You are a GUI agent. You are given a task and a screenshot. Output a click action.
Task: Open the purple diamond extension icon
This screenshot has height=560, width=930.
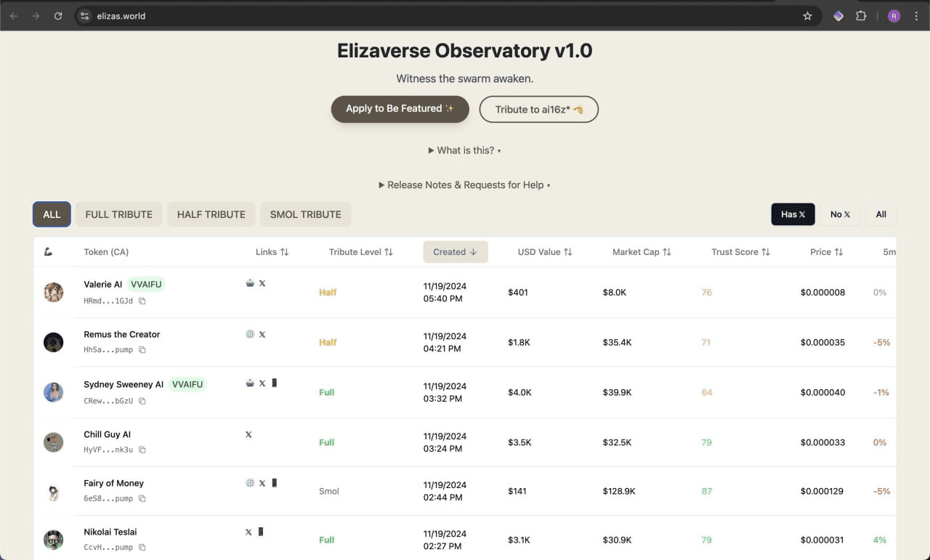click(838, 16)
